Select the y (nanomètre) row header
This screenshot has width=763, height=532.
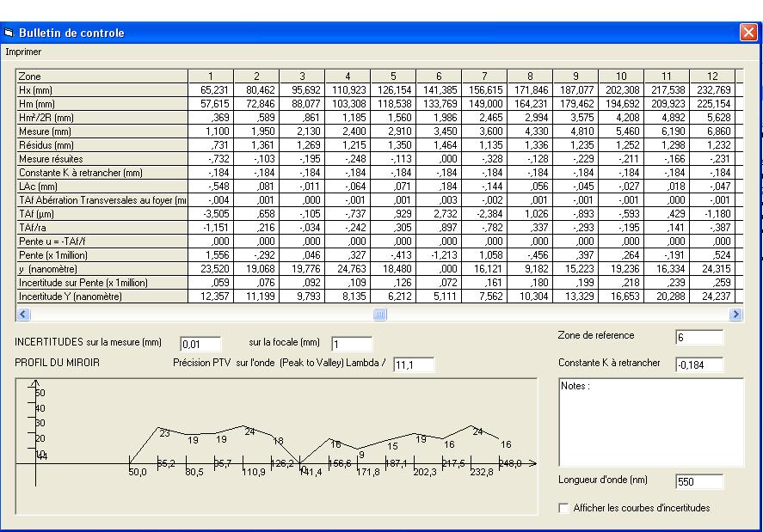tap(102, 268)
